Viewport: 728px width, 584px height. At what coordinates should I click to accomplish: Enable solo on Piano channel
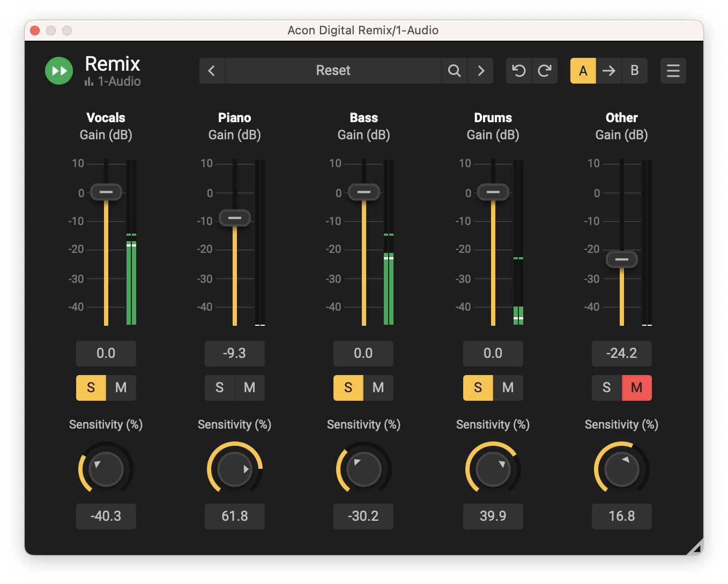[x=219, y=387]
